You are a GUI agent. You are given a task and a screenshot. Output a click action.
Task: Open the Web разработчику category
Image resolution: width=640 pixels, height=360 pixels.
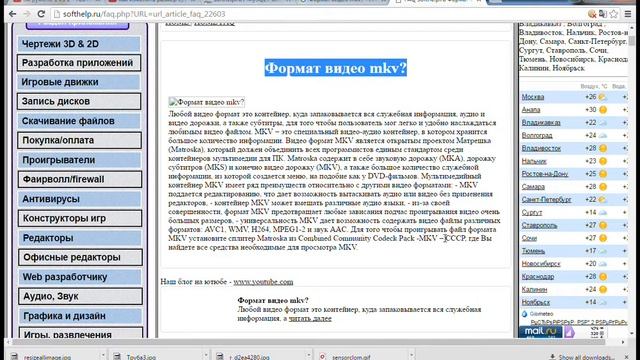pos(80,277)
